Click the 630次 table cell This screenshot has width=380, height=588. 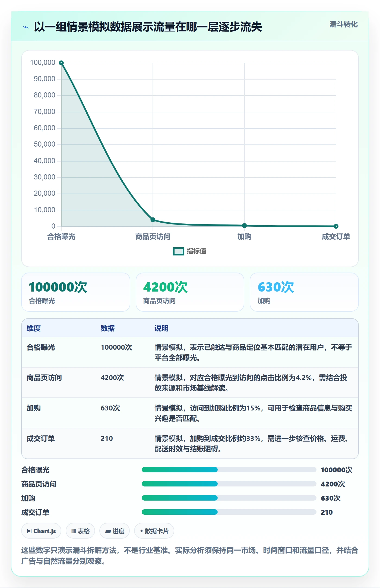(x=110, y=408)
